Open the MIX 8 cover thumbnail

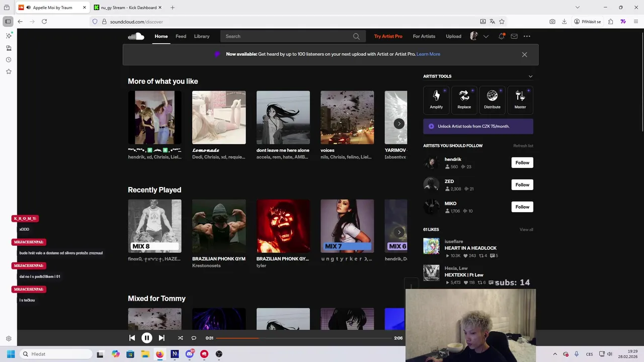click(x=154, y=226)
